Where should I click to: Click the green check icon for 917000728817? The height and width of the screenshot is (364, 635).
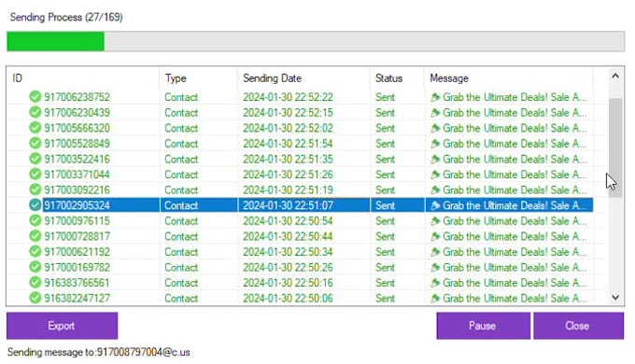tap(35, 235)
